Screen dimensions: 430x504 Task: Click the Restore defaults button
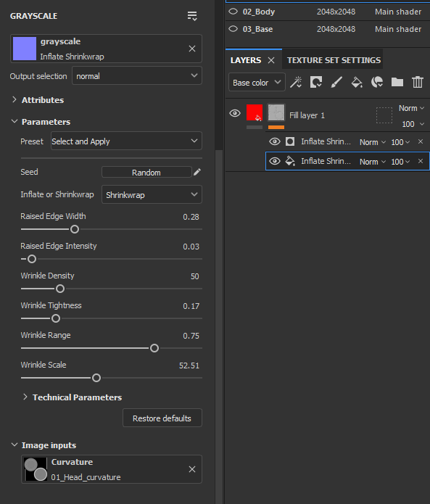coord(162,418)
